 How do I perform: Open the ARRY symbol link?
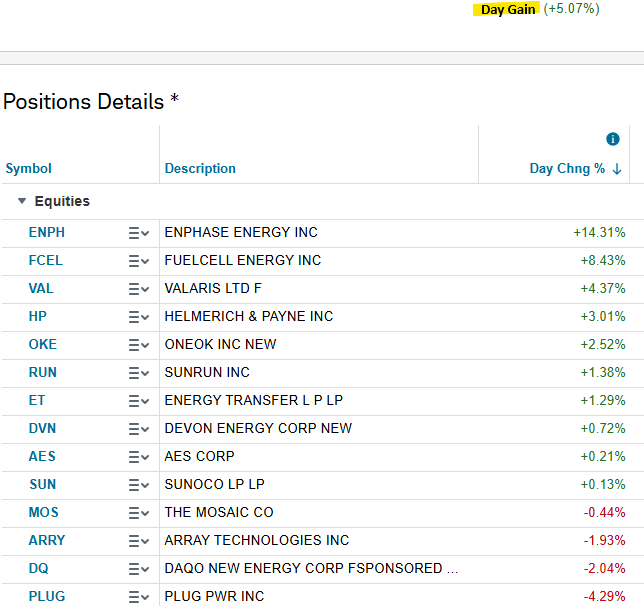[x=46, y=540]
